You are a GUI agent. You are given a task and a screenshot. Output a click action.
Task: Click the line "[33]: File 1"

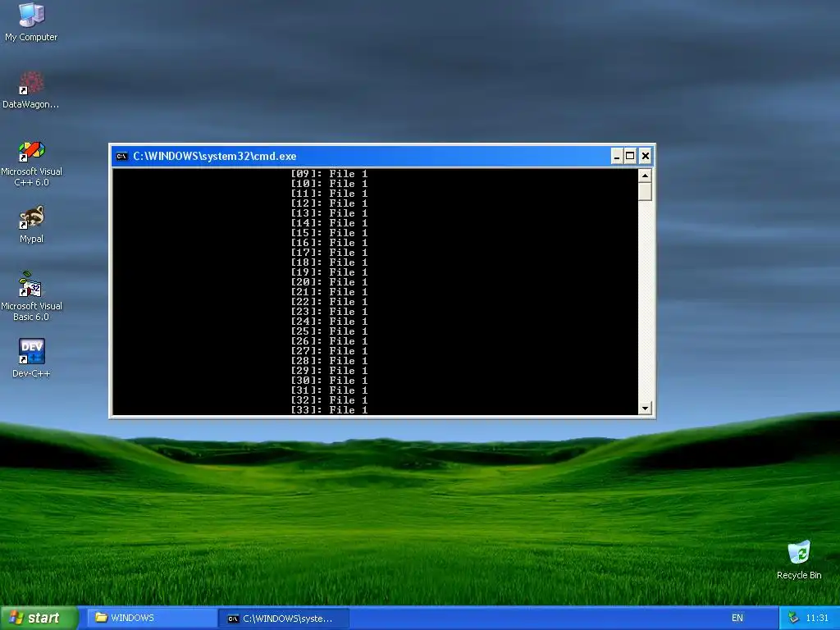point(330,410)
